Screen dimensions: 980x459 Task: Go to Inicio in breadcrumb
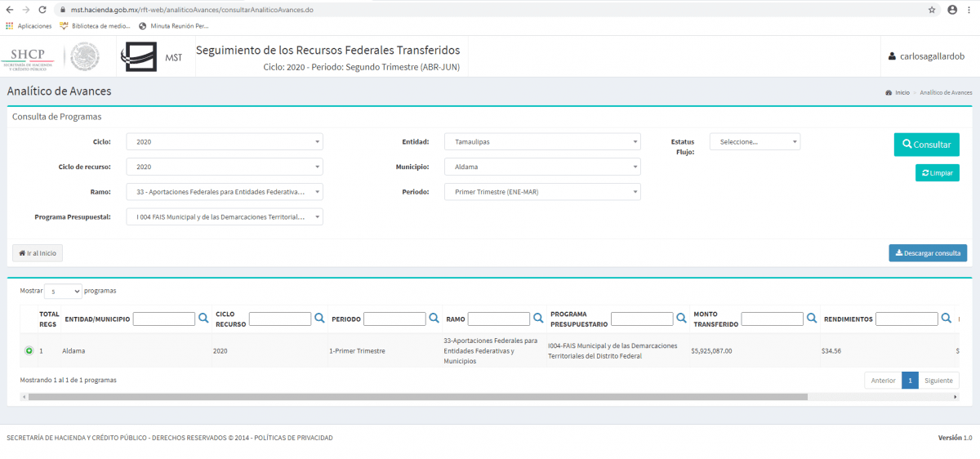pyautogui.click(x=902, y=93)
